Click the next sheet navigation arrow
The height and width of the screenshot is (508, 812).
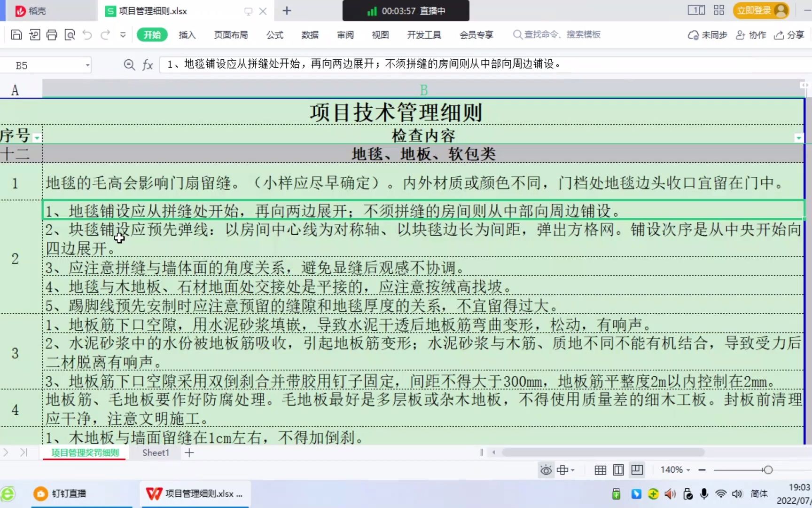tap(6, 452)
